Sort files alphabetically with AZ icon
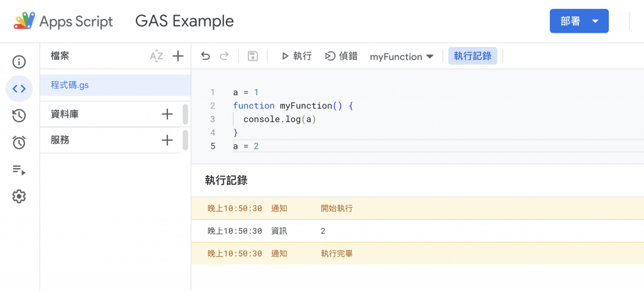Screen dimensions: 644x291 156,56
